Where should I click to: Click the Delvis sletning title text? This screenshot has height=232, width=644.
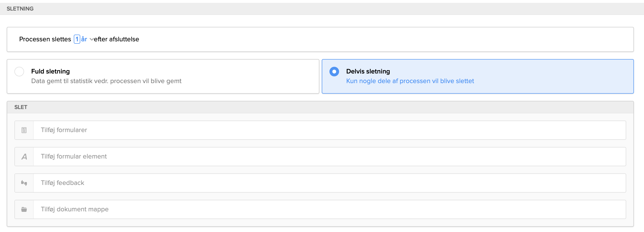[368, 71]
